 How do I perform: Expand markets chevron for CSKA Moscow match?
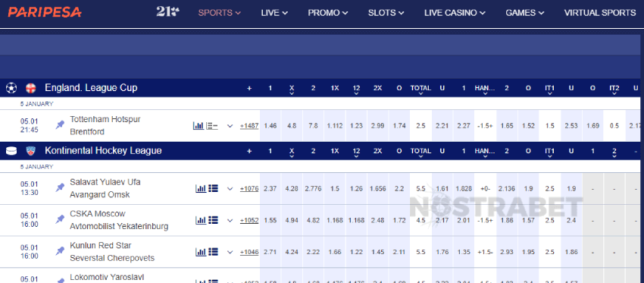click(x=230, y=221)
